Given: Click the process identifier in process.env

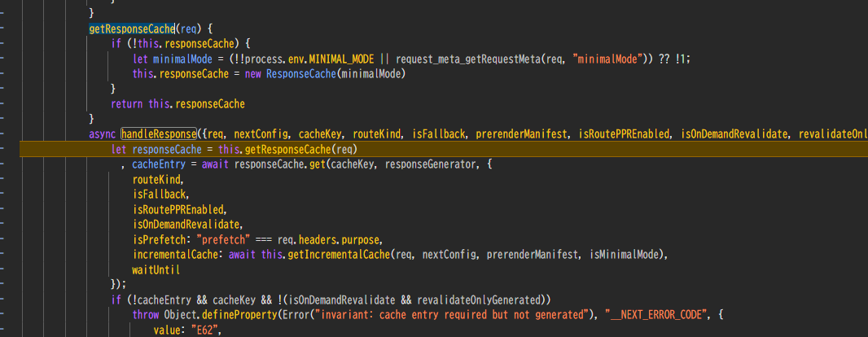Looking at the screenshot, I should point(264,58).
